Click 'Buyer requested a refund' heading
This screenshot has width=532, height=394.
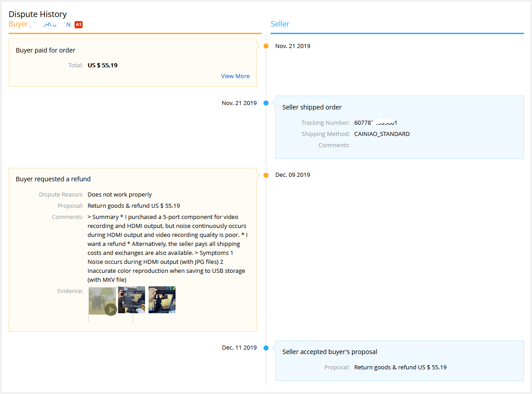coord(53,179)
